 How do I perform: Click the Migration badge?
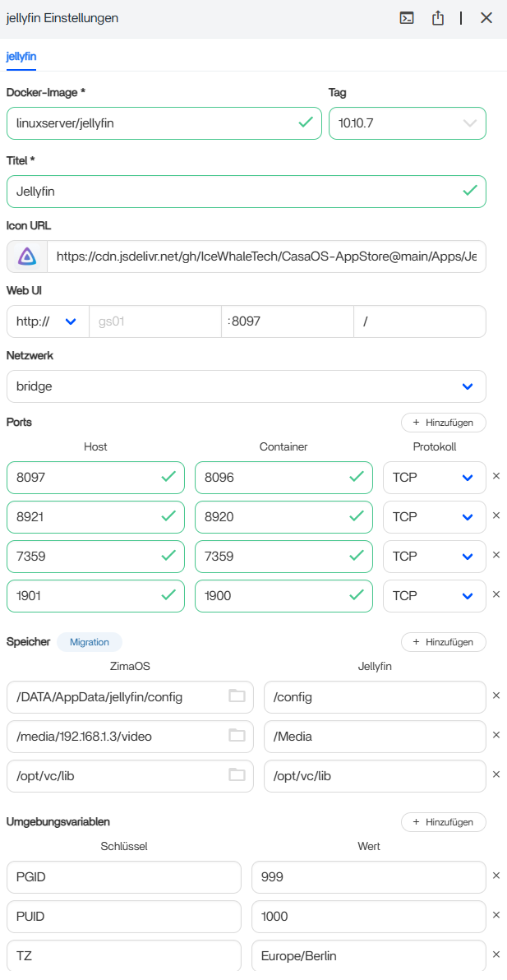[x=89, y=642]
